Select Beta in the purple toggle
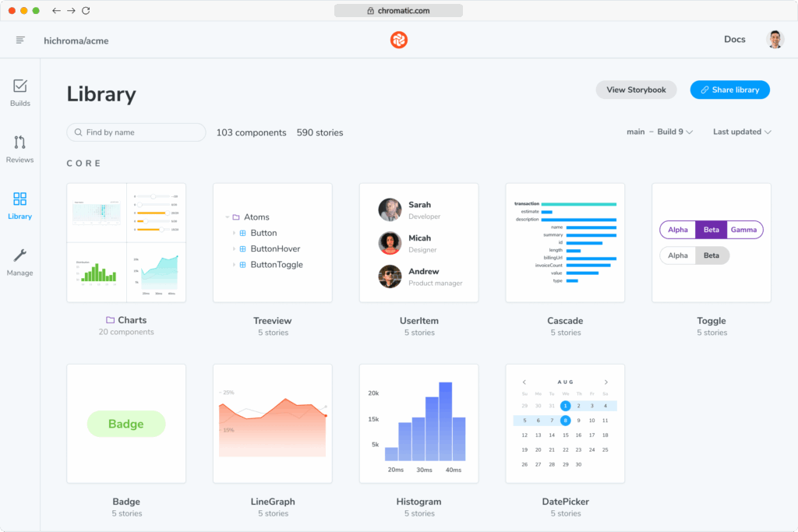This screenshot has width=798, height=532. pos(711,230)
